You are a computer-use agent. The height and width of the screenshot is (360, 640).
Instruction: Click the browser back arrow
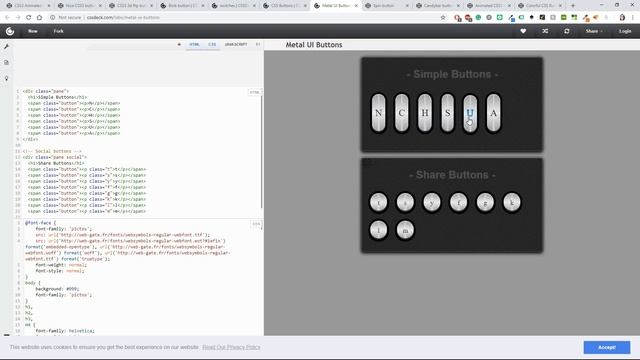coord(7,18)
